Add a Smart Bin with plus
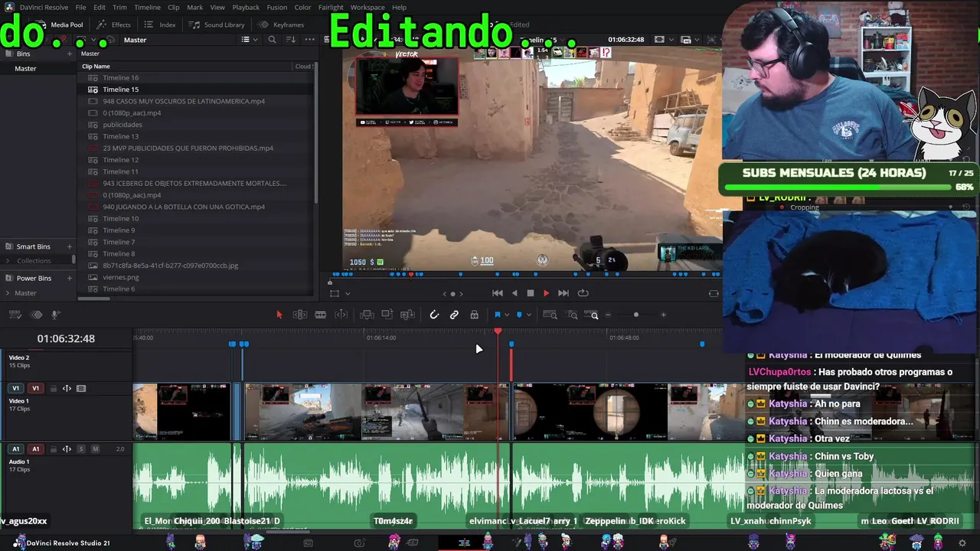Screen dimensions: 980x551 (70, 246)
